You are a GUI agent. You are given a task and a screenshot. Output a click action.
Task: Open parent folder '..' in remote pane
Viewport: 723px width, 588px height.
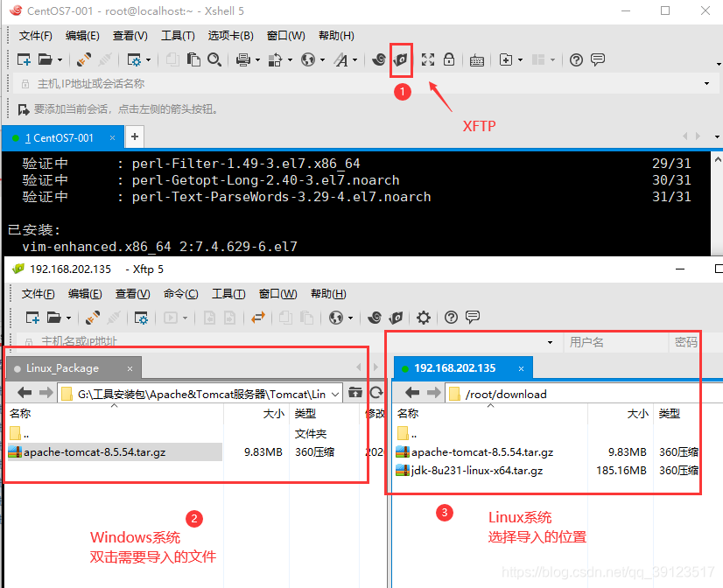tap(408, 433)
